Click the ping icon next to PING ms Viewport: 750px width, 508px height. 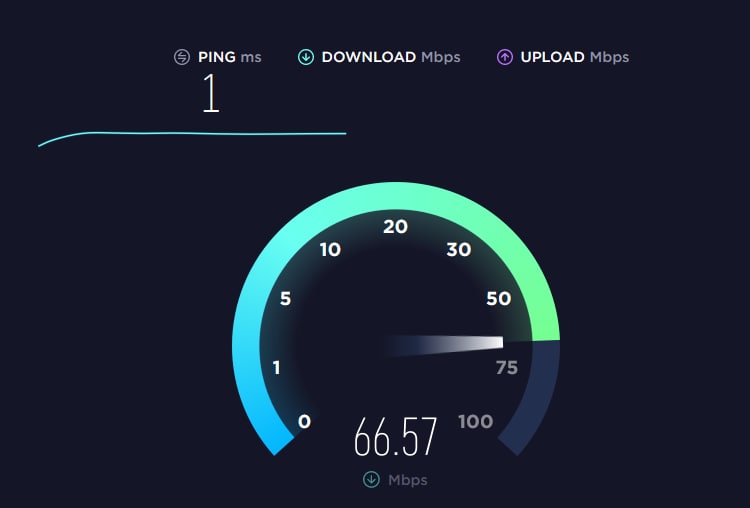click(x=182, y=57)
